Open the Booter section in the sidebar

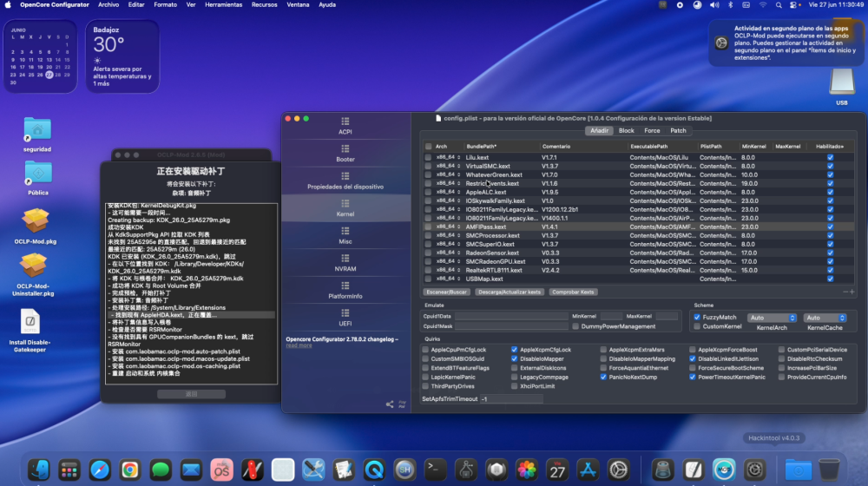click(345, 154)
